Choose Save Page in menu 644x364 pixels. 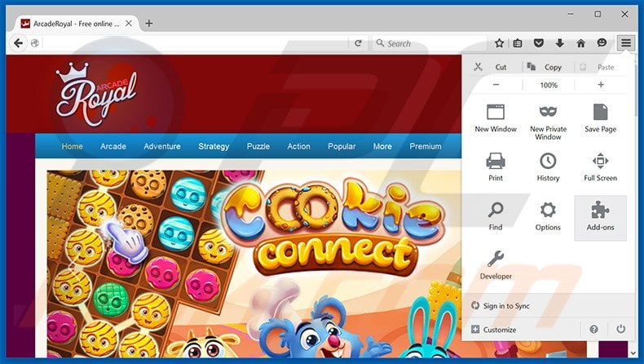click(600, 118)
